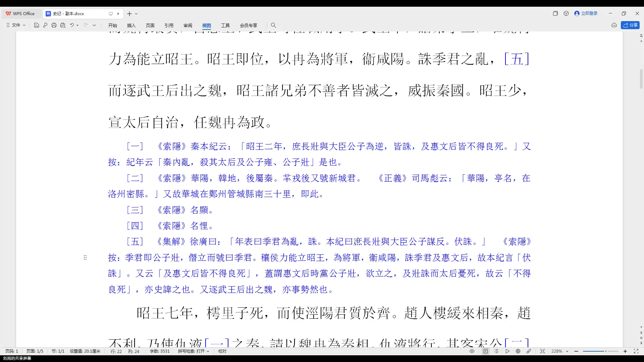The width and height of the screenshot is (644, 362).
Task: Click the writing mode pen icon
Action: coord(529,351)
